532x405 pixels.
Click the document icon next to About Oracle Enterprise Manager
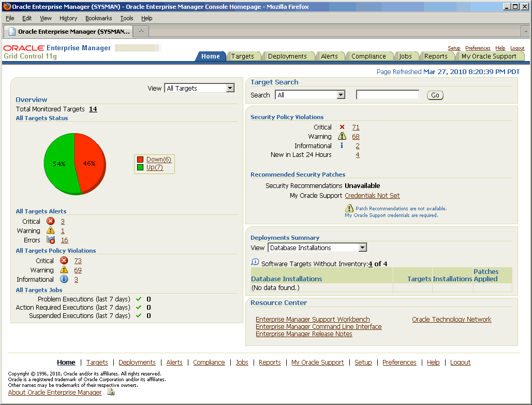[x=111, y=392]
